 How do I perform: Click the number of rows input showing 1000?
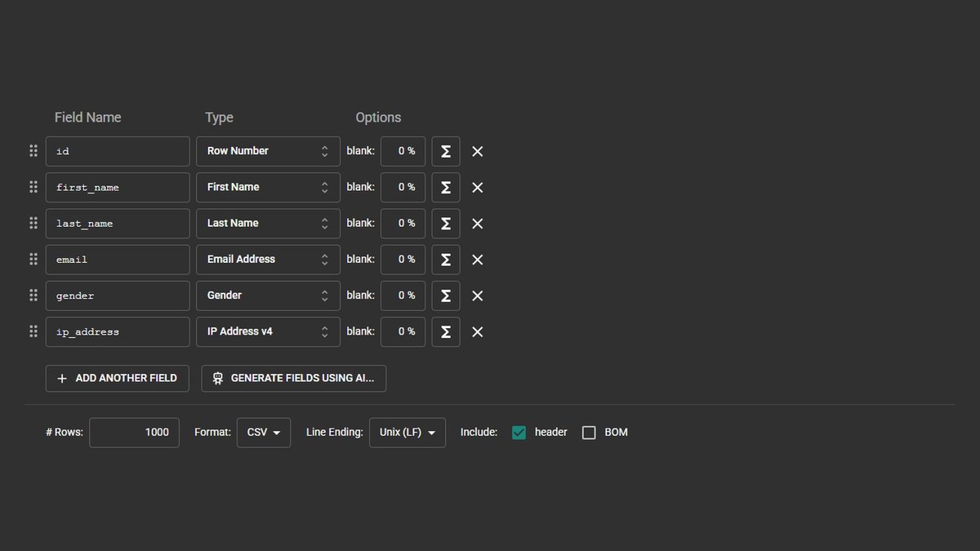click(134, 433)
